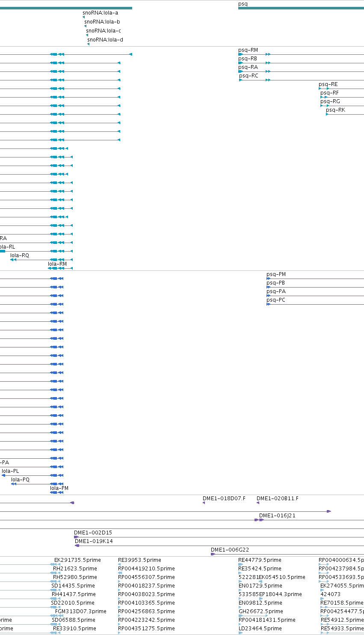Select EST EN01729.5prime
The image size is (364, 635).
[260, 586]
